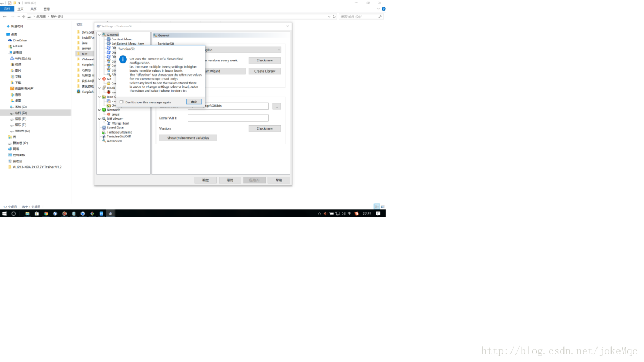Viewport: 644px width, 362px height.
Task: Click the Advanced wrench icon
Action: [x=104, y=141]
